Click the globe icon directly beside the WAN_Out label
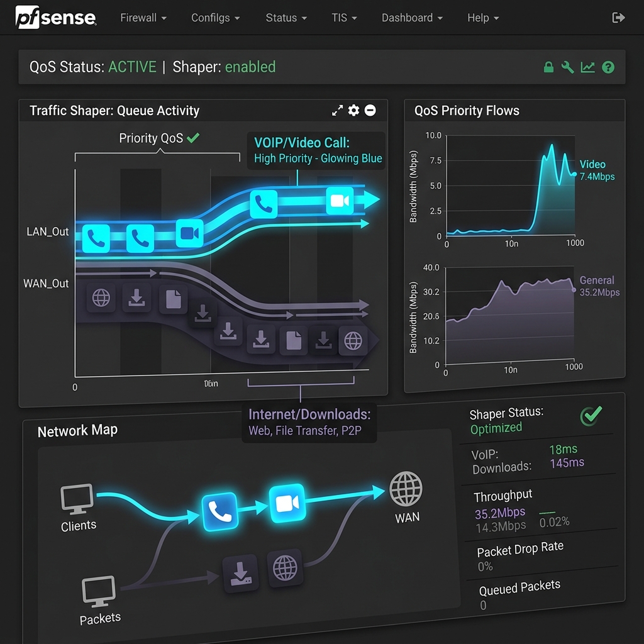Viewport: 644px width, 644px height. click(x=101, y=297)
